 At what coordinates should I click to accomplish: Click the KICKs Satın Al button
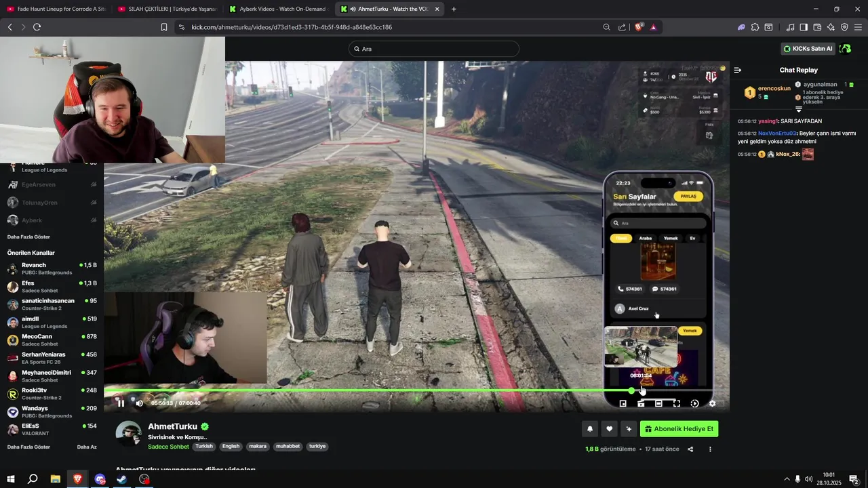click(x=808, y=49)
